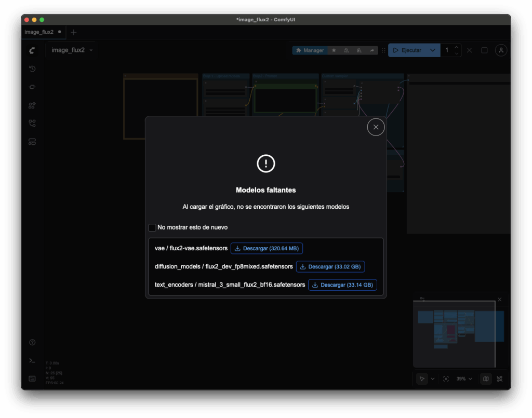Open the ComfyUI Manager
532x418 pixels.
click(312, 50)
